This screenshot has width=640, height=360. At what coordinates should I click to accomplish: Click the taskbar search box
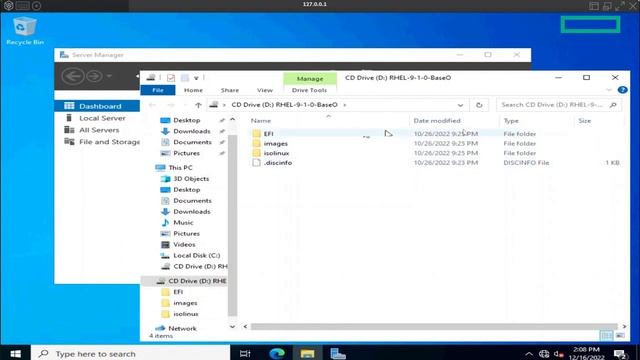(x=131, y=353)
